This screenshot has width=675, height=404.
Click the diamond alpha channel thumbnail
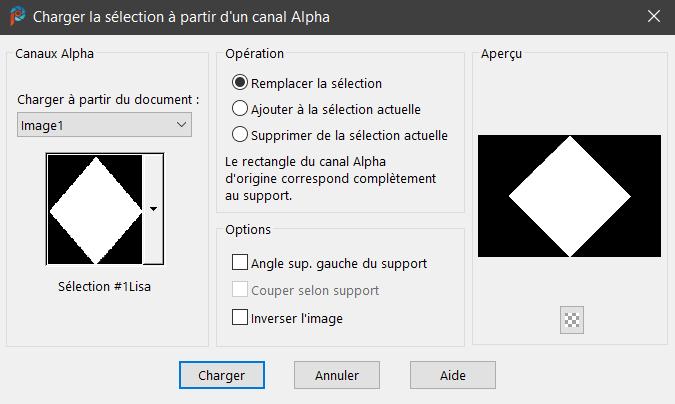pos(96,209)
